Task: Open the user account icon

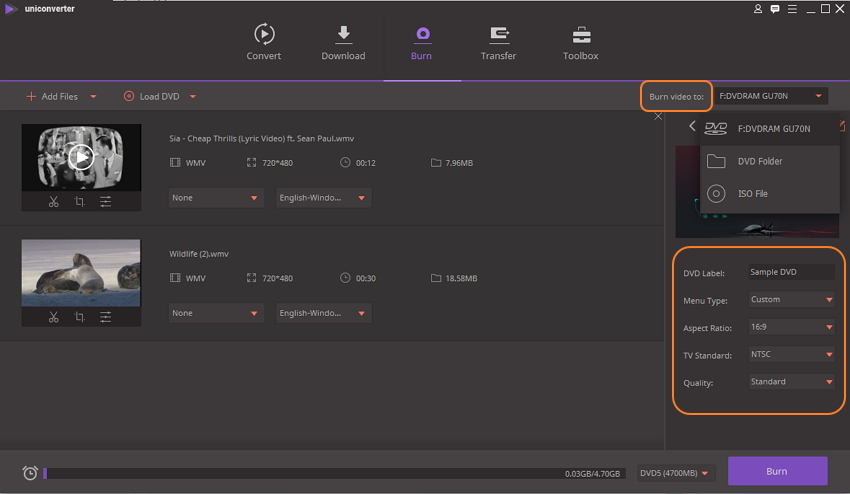Action: [758, 9]
